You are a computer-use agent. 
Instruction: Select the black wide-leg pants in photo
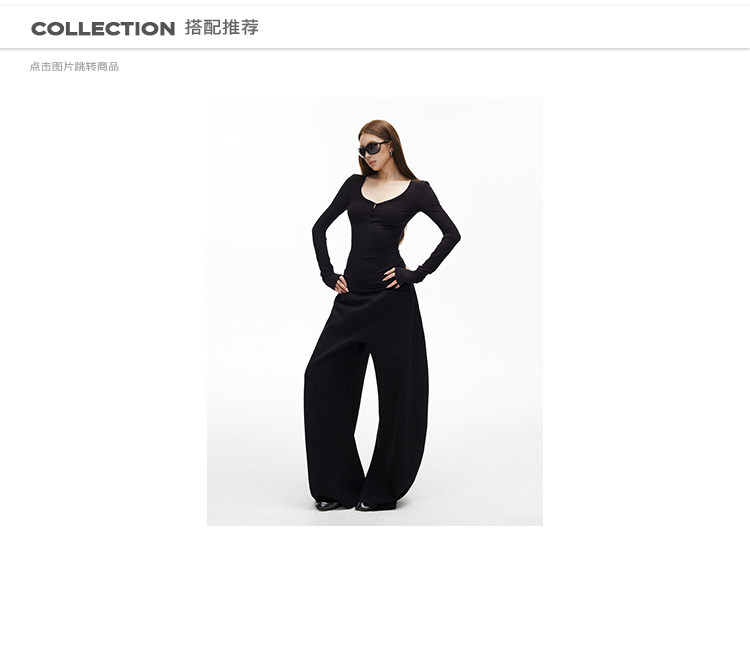[366, 397]
